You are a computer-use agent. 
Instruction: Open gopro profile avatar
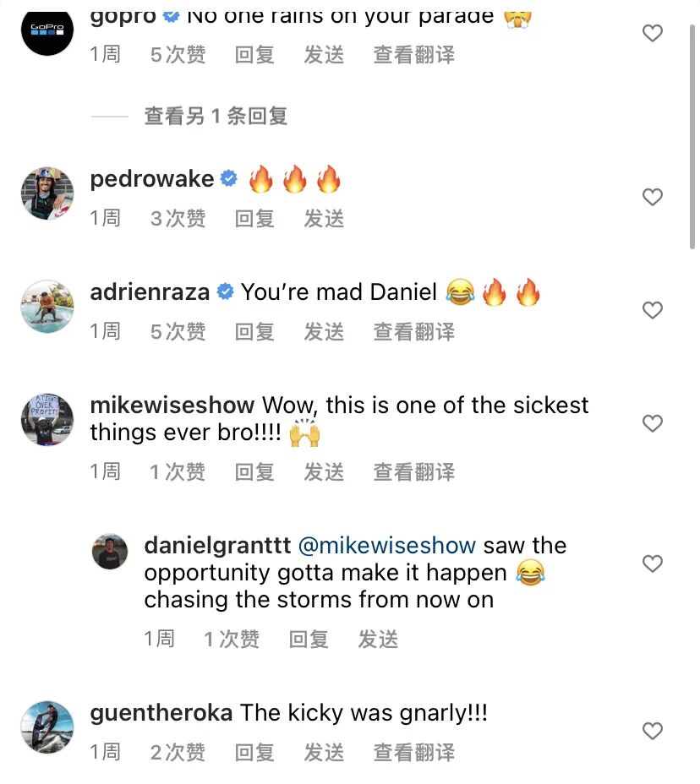pyautogui.click(x=47, y=30)
